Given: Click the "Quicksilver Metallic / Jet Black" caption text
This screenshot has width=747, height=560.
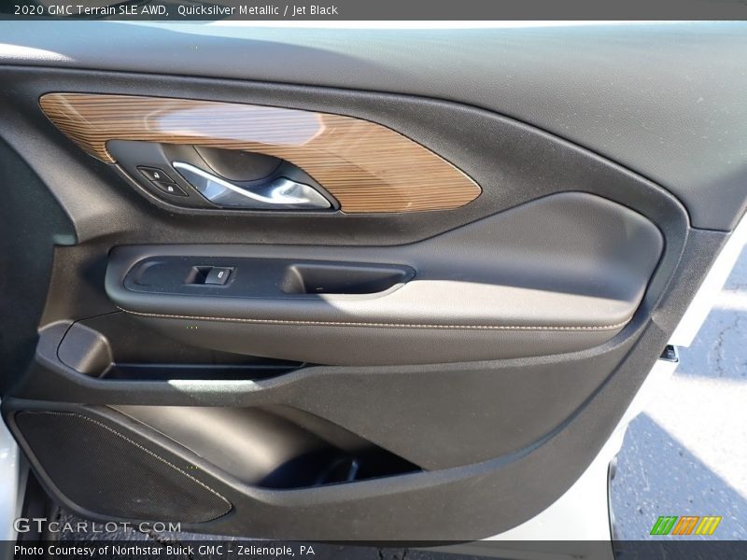Looking at the screenshot, I should point(258,10).
